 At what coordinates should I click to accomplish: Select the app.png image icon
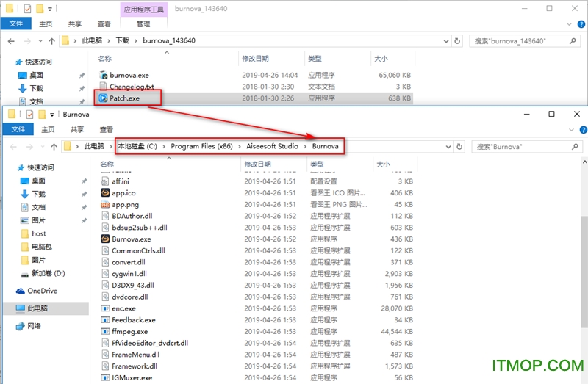pos(105,204)
